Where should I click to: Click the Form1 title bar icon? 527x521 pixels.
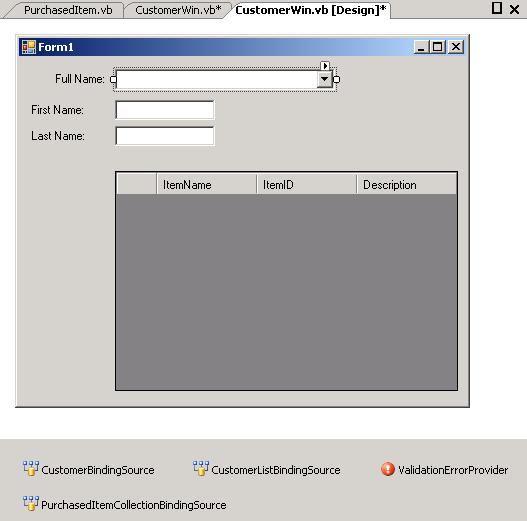coord(29,47)
